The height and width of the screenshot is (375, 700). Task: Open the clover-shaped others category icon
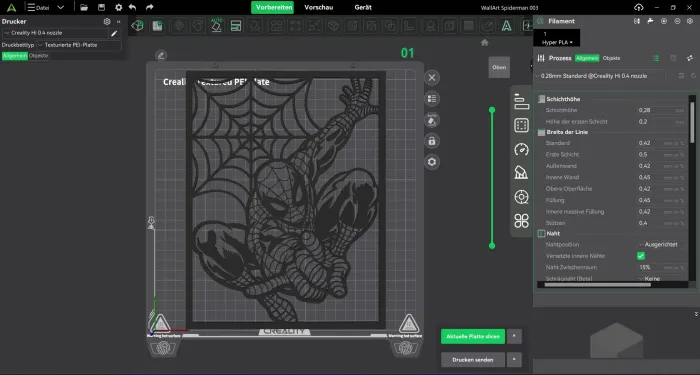pyautogui.click(x=521, y=221)
